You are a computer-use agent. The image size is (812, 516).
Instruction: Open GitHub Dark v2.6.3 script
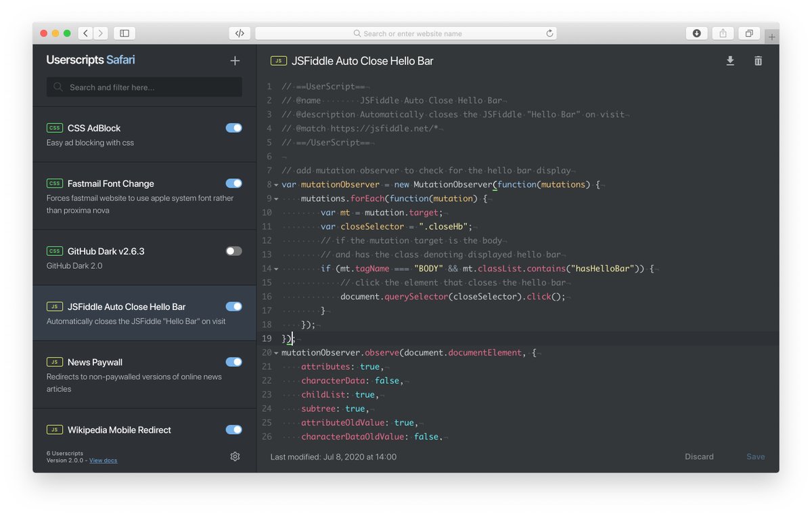click(x=144, y=258)
